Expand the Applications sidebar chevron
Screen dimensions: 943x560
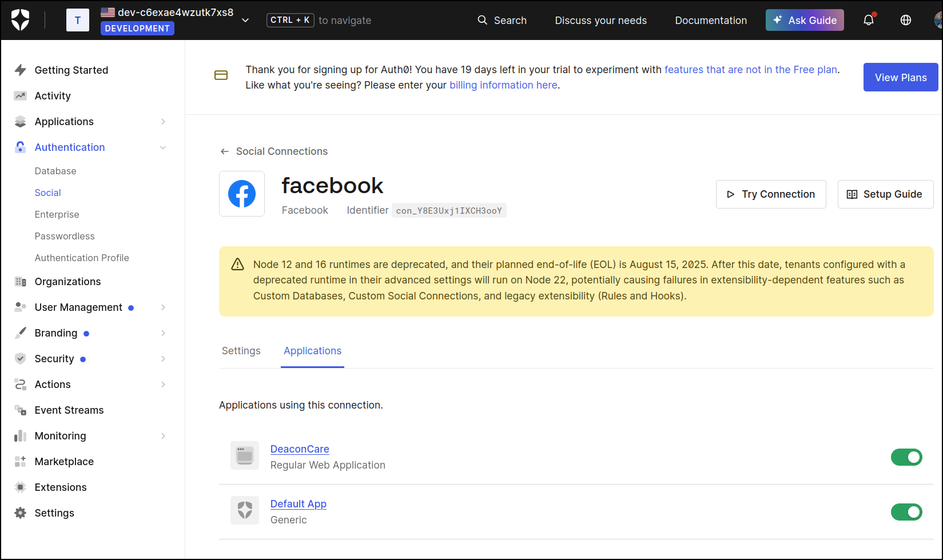(x=163, y=121)
